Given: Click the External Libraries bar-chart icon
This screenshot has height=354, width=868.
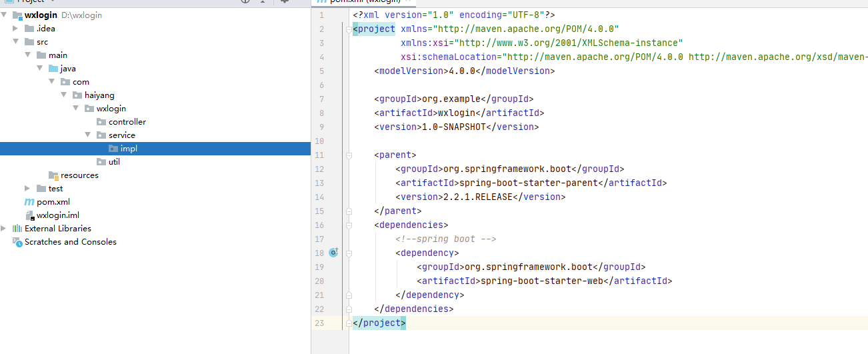Looking at the screenshot, I should click(x=17, y=229).
